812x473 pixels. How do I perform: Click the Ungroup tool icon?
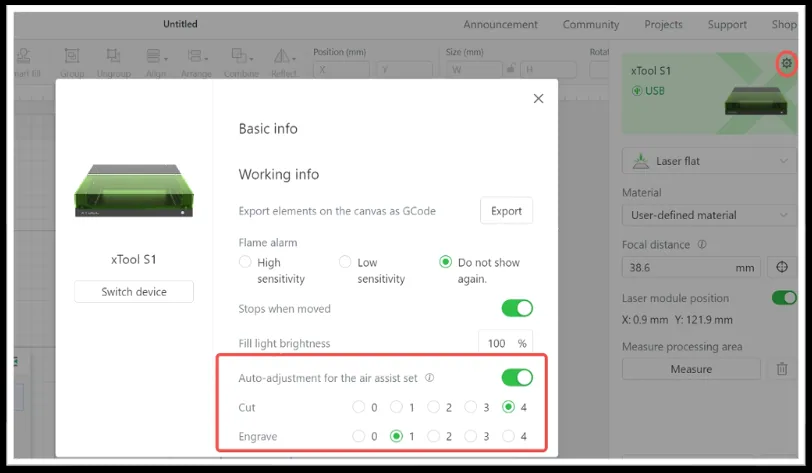point(113,55)
